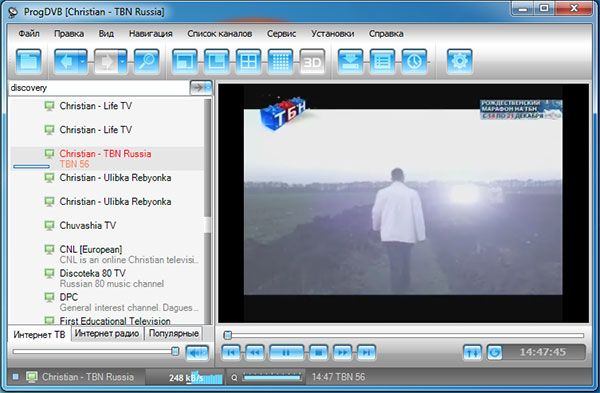The height and width of the screenshot is (393, 600).
Task: Open the list toolbar icon
Action: click(x=382, y=62)
